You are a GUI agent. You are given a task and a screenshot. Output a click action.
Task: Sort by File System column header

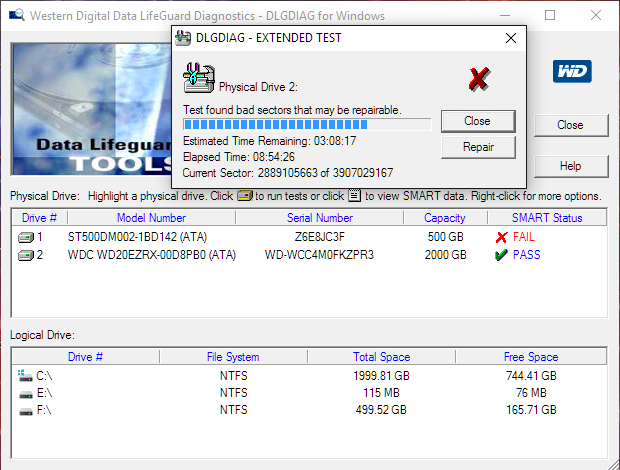pos(233,357)
